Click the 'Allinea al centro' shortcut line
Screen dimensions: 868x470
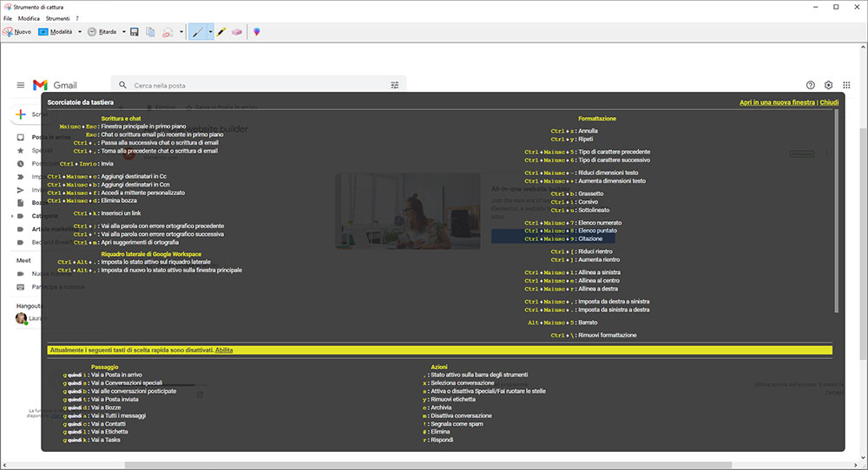(x=572, y=281)
